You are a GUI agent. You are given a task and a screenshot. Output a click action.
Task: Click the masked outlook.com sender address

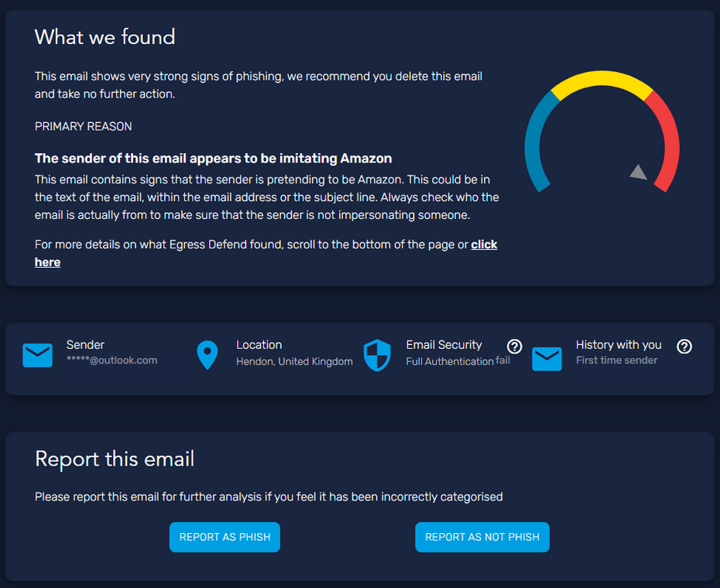tap(111, 361)
